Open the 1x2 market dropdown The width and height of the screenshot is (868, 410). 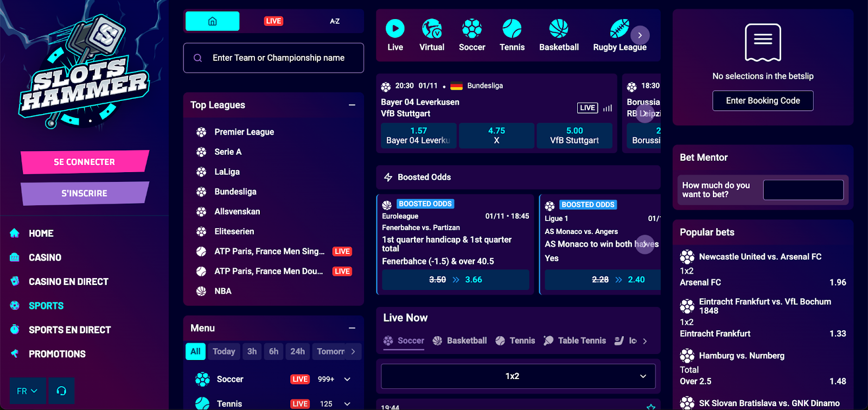[x=518, y=376]
